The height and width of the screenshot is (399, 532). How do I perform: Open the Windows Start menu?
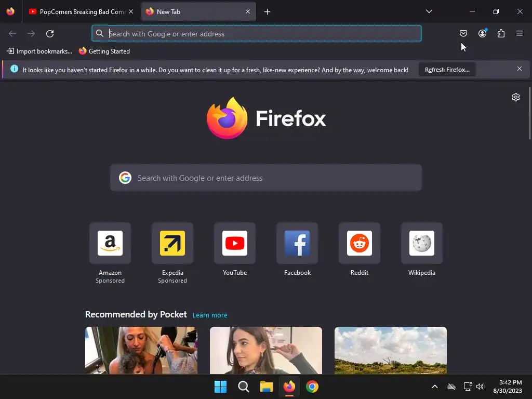click(x=220, y=387)
